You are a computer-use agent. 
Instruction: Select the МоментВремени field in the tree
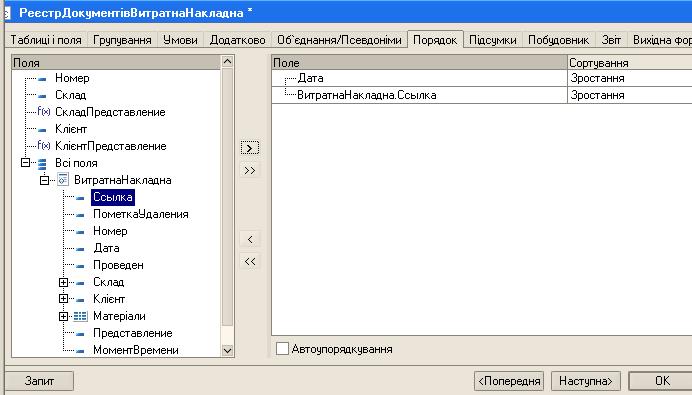click(135, 350)
